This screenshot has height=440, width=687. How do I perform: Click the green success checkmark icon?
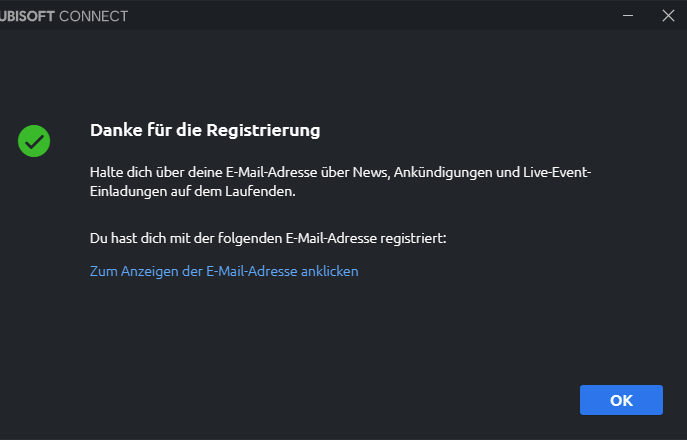34,140
